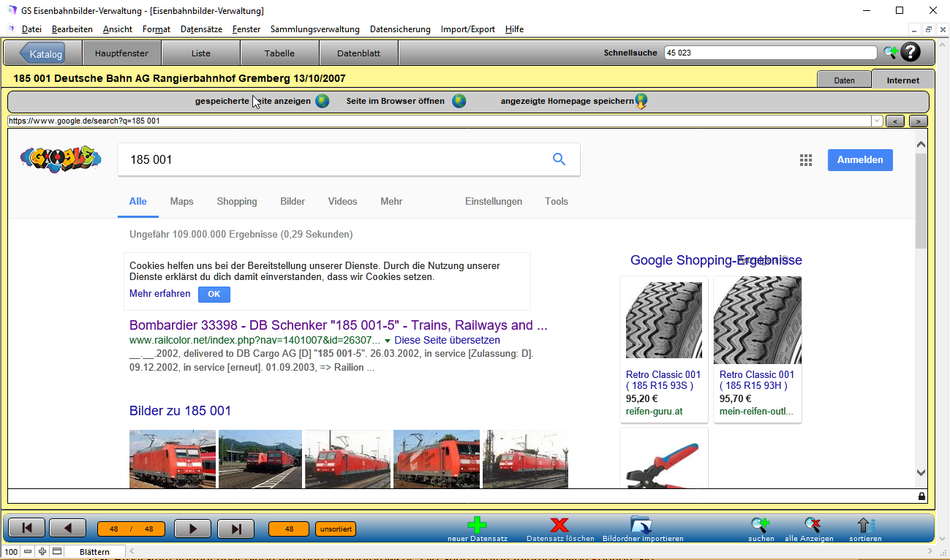950x560 pixels.
Task: Open help with the question mark icon
Action: [910, 53]
